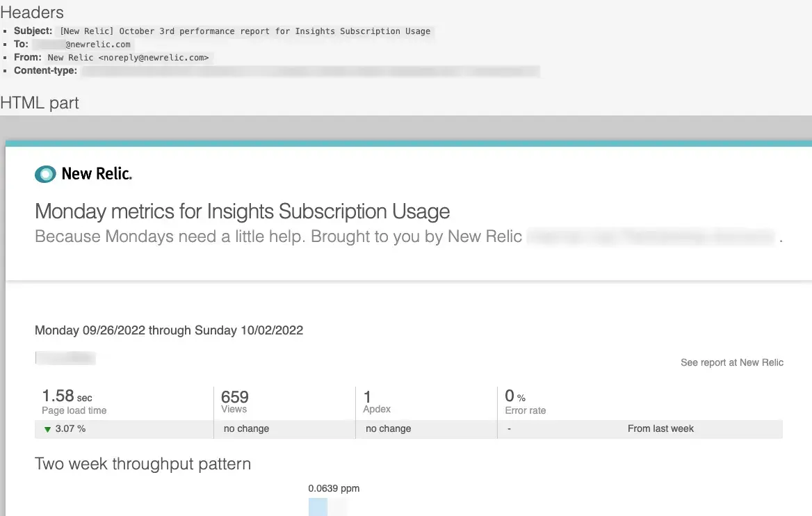
Task: Click the 659 Views metric
Action: coord(234,401)
